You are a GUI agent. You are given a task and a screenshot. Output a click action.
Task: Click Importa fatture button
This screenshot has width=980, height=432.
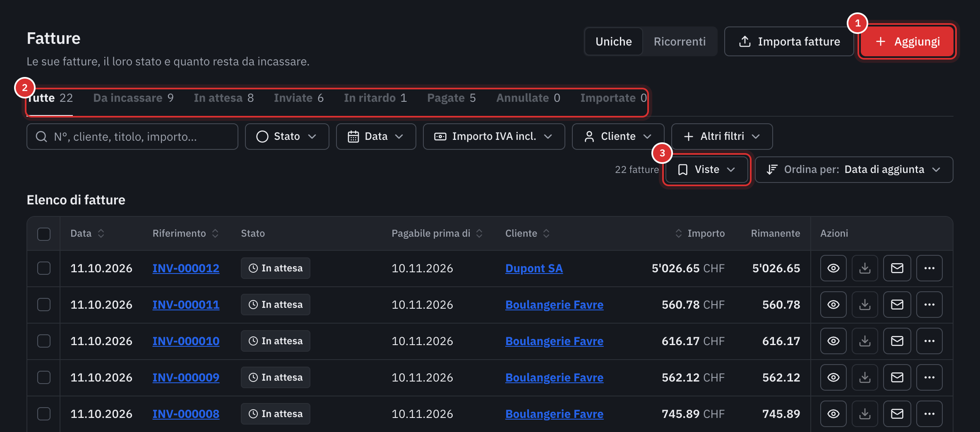click(x=789, y=41)
